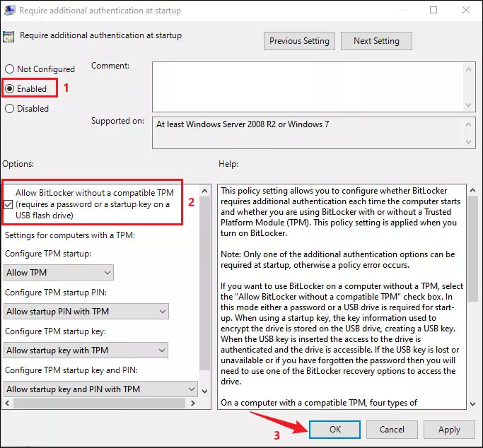Click the 'Comment:' label
The width and height of the screenshot is (483, 448).
[x=110, y=66]
